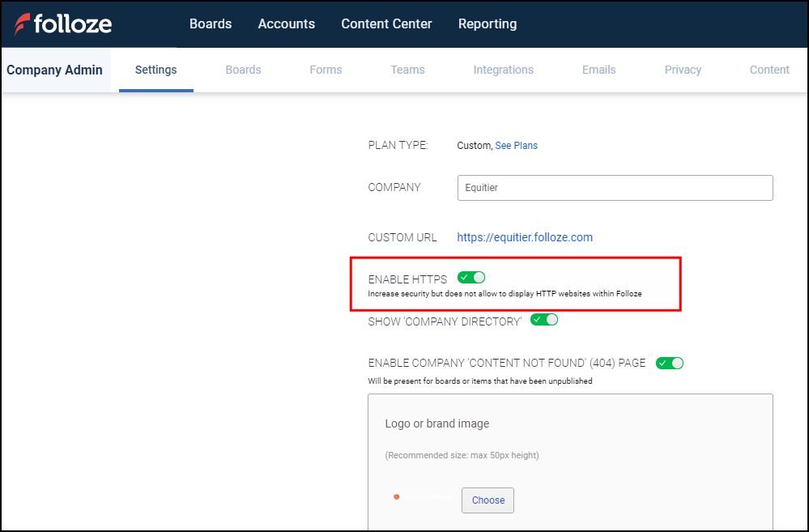Switch to the Integrations tab
This screenshot has height=532, width=809.
(x=503, y=70)
